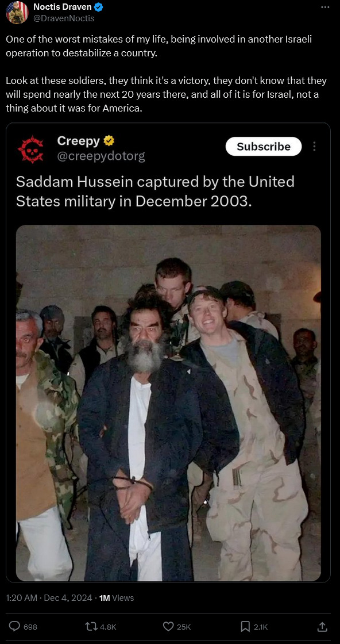Open Noctis Draven's profile avatar
Viewport: 340px width, 644px height.
(17, 12)
